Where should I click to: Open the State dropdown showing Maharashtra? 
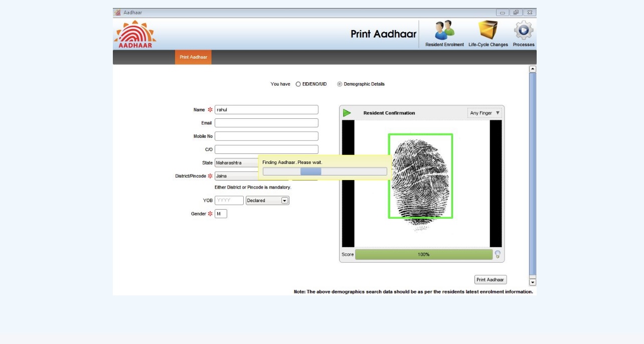(x=236, y=163)
